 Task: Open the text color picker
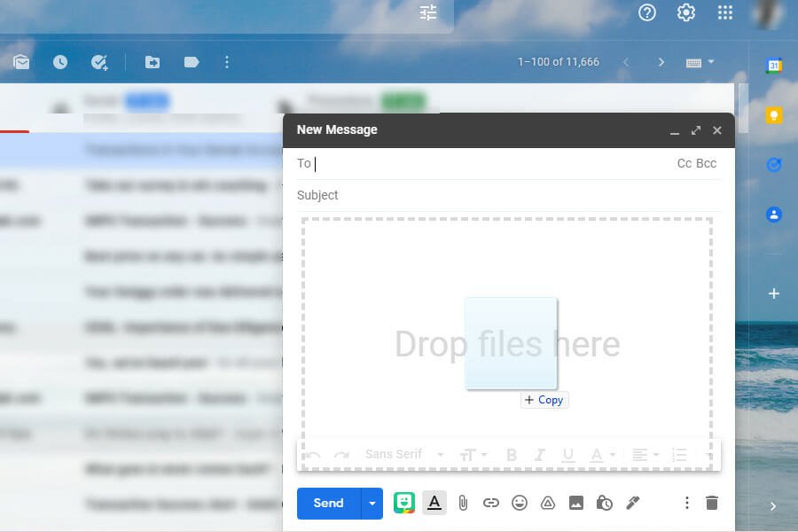(x=603, y=454)
